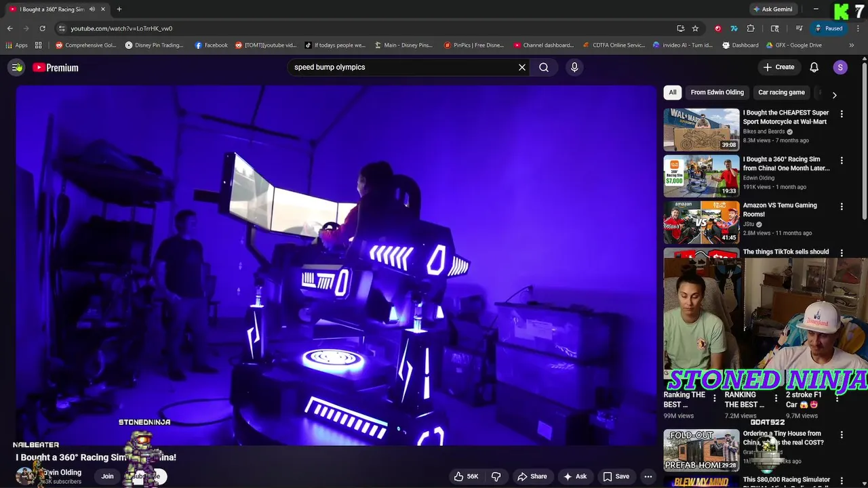868x488 pixels.
Task: Mute the tab via speaker icon
Action: (92, 9)
